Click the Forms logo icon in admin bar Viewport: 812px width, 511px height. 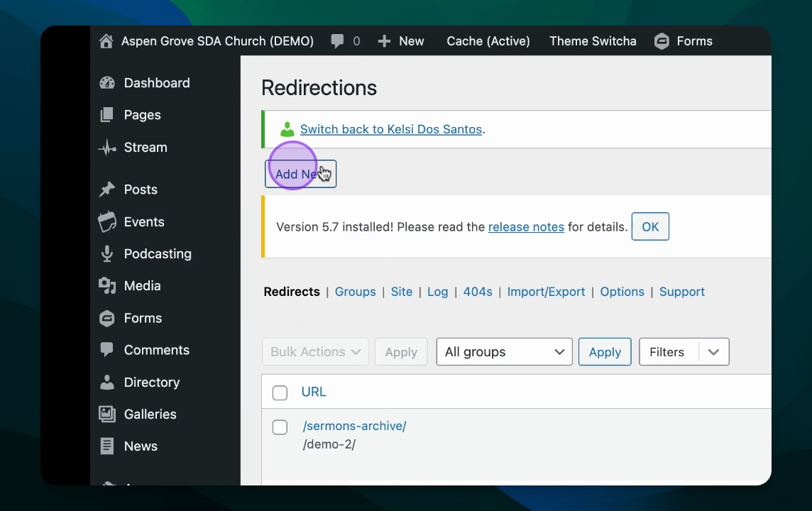[x=662, y=41]
